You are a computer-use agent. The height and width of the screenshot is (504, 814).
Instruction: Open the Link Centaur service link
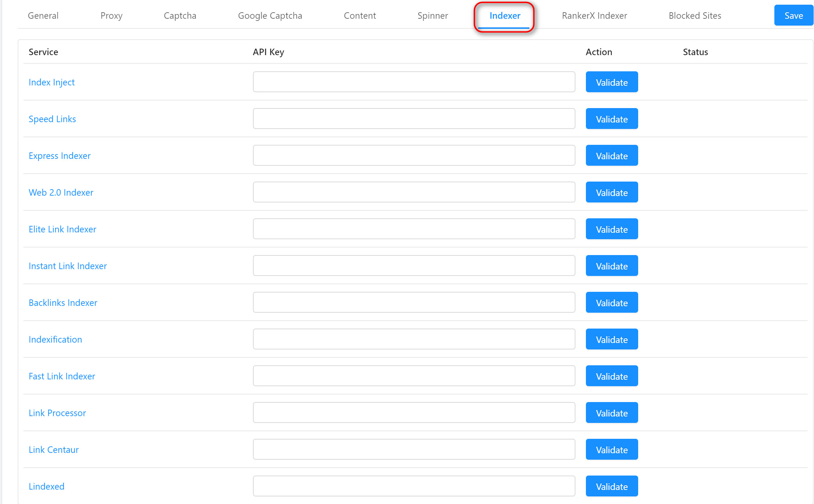[x=53, y=450]
